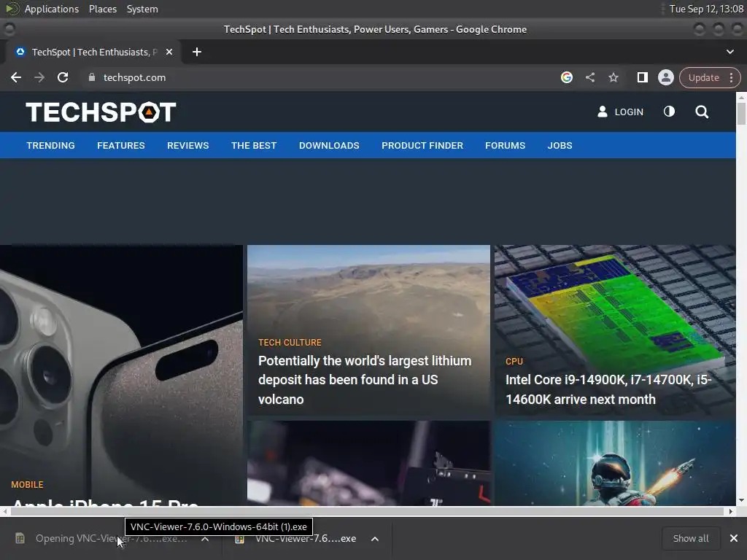Click the user icon beside LOGIN
The image size is (747, 560).
(602, 112)
